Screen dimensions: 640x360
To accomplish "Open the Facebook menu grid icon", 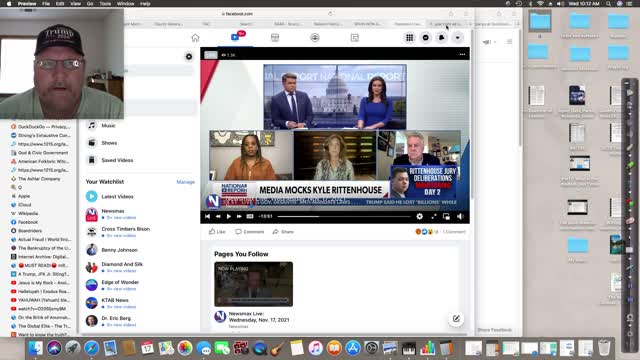I will 409,38.
